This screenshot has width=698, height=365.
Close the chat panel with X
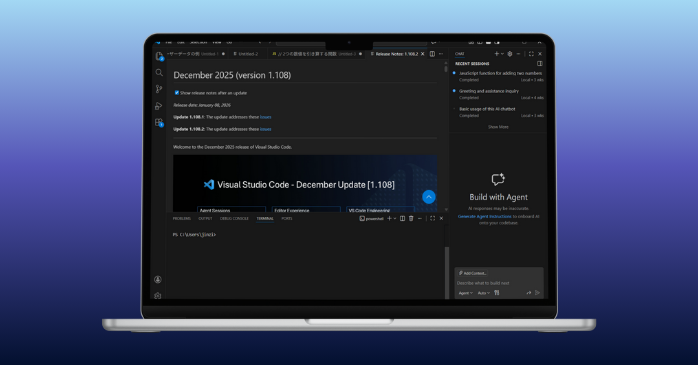pyautogui.click(x=540, y=54)
